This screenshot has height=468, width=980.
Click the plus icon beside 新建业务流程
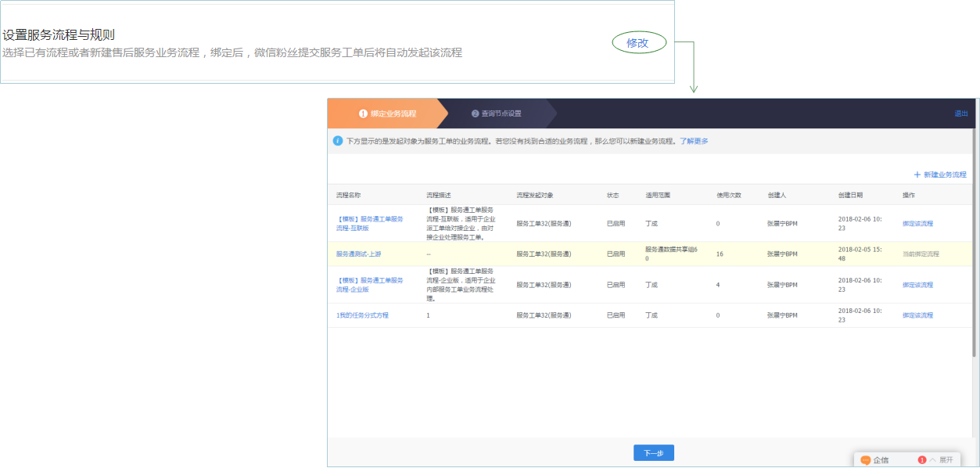click(917, 175)
